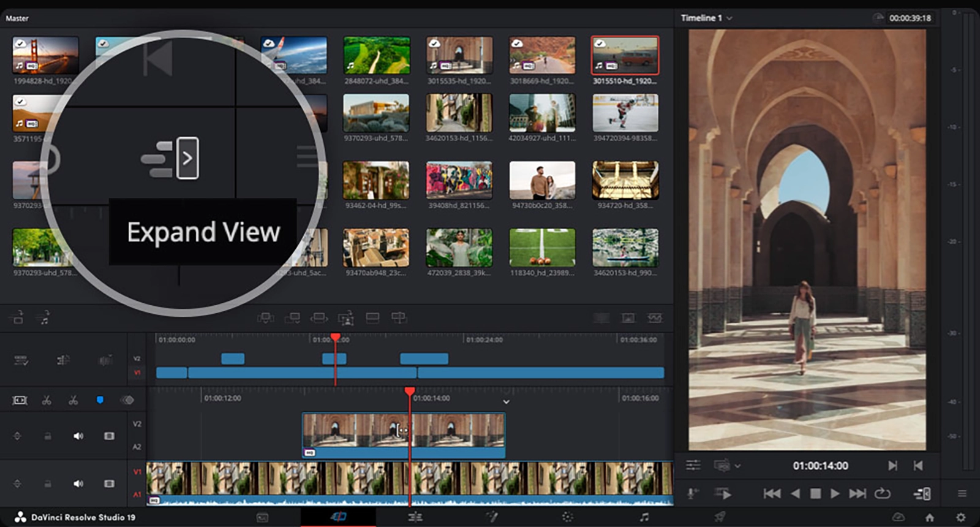Image resolution: width=980 pixels, height=527 pixels.
Task: Select the split clip scissors tool
Action: pyautogui.click(x=47, y=400)
